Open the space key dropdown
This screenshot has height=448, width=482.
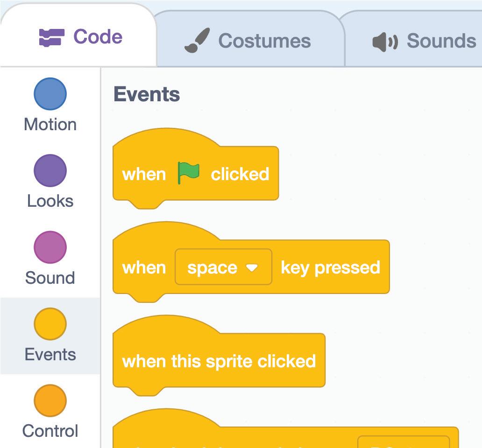click(x=223, y=267)
